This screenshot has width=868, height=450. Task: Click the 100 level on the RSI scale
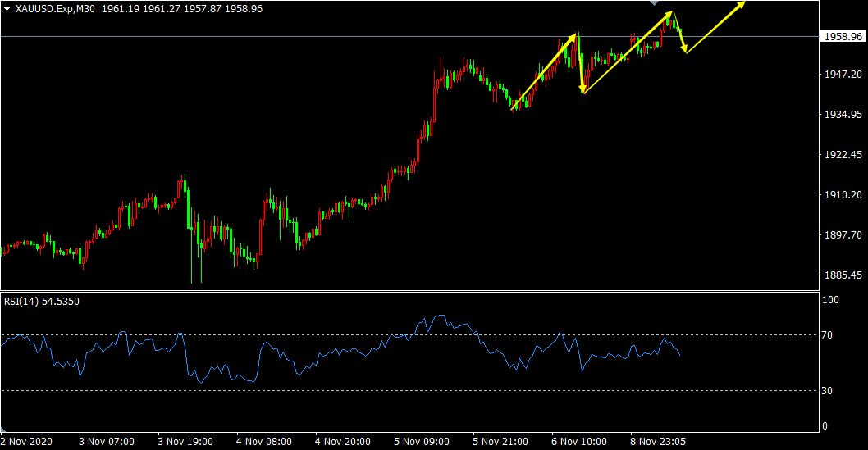(x=830, y=300)
